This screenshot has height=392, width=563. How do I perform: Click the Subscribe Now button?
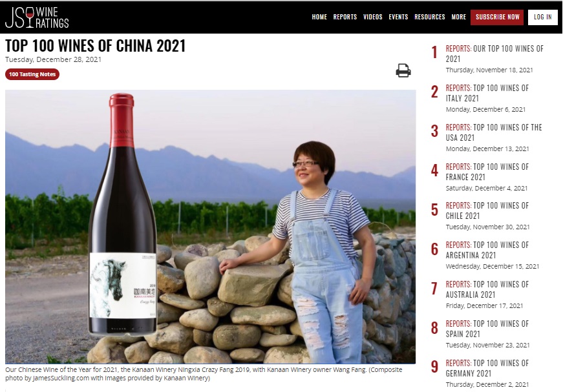(x=497, y=17)
